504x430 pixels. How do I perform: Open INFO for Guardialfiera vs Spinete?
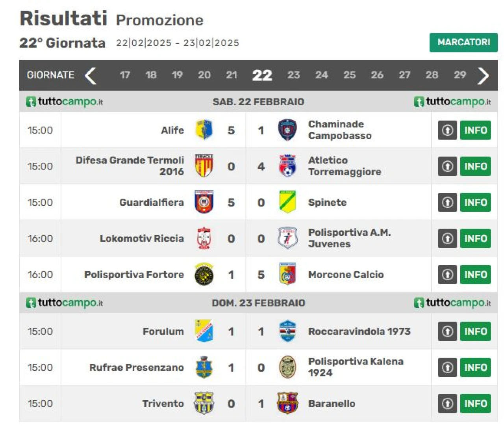coord(475,202)
